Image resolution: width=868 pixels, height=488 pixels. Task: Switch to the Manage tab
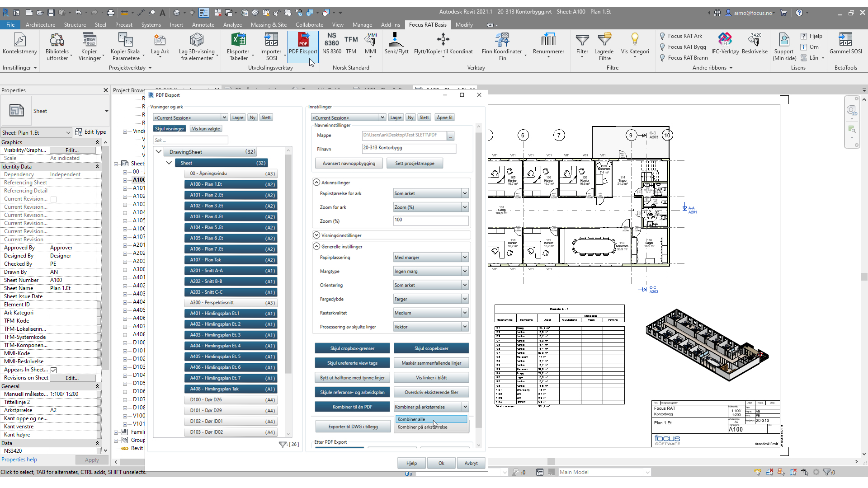tap(362, 25)
